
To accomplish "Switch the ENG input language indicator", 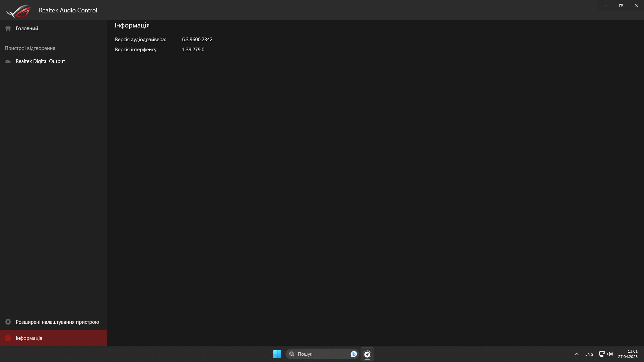I will [589, 354].
